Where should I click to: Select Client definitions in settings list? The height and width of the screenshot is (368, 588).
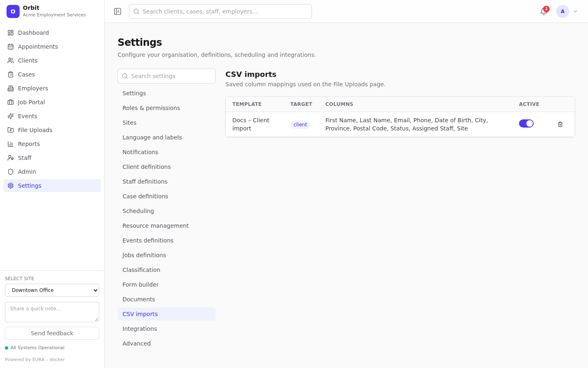click(167, 167)
